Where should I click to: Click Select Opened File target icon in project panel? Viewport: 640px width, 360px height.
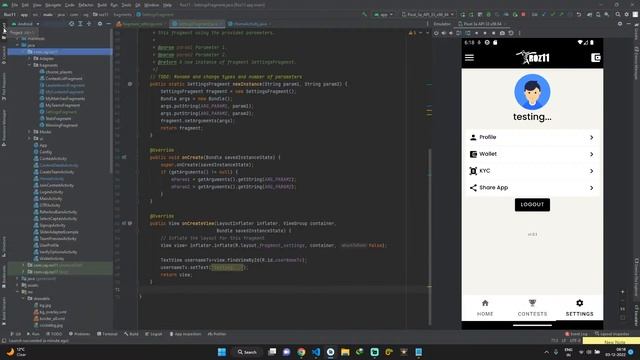tap(71, 24)
